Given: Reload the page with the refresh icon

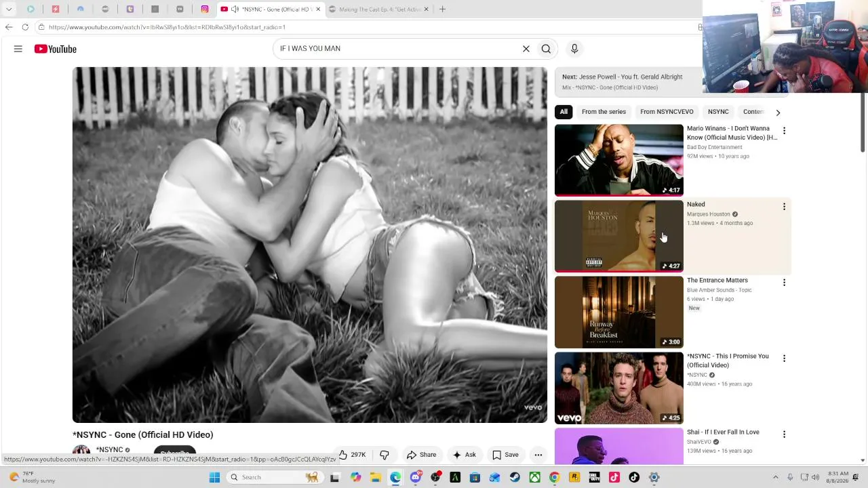Looking at the screenshot, I should [25, 27].
